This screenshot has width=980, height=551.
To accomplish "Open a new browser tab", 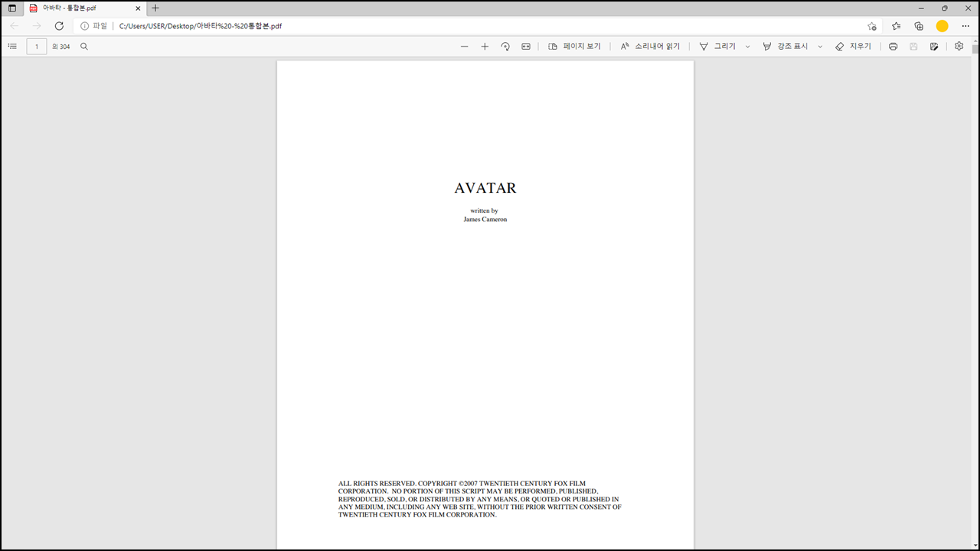I will tap(155, 8).
